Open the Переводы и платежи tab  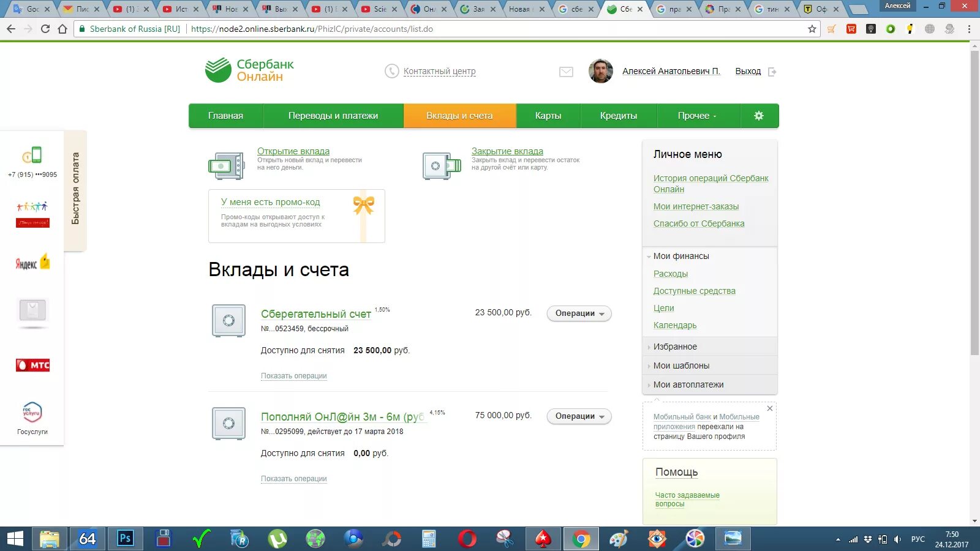(x=333, y=116)
